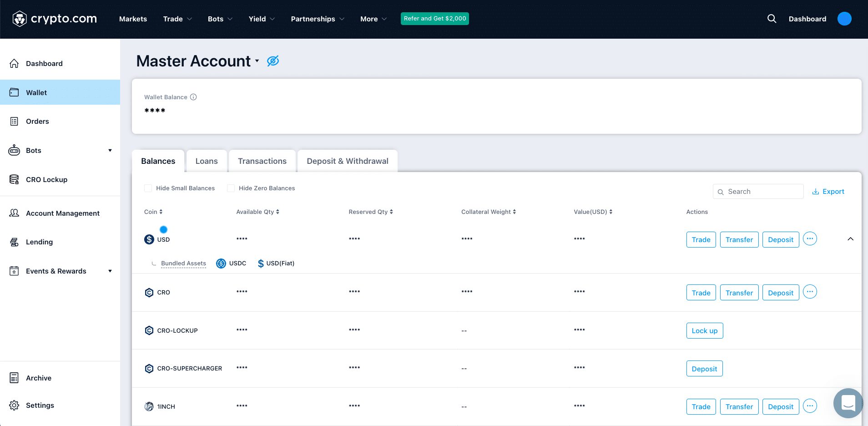Click the USDC bundled asset icon

coord(221,264)
